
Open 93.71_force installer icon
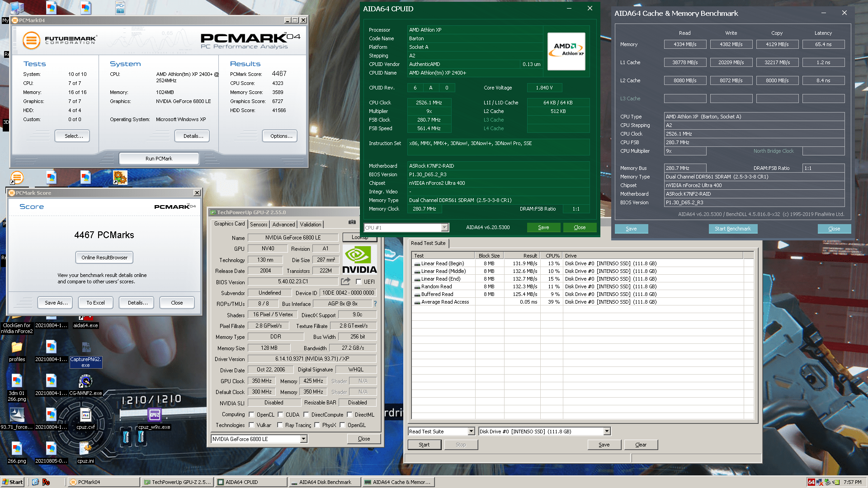17,415
